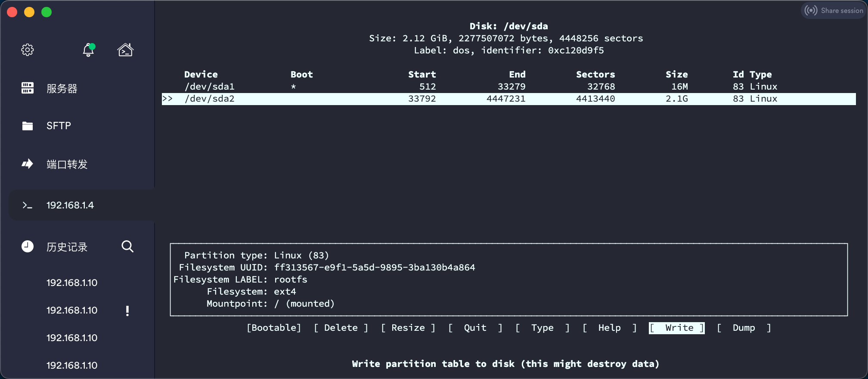868x379 pixels.
Task: Click the port forwarding arrow icon
Action: coord(28,164)
